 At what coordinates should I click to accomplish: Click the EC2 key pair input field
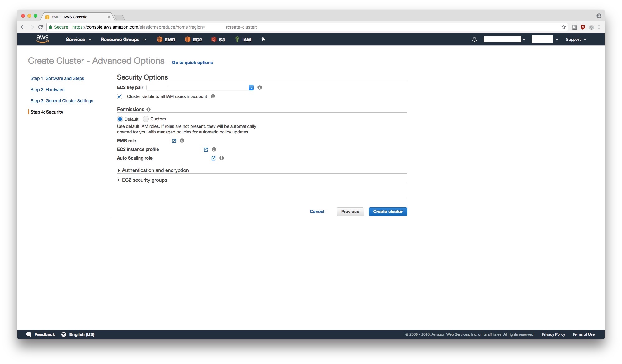coord(200,87)
